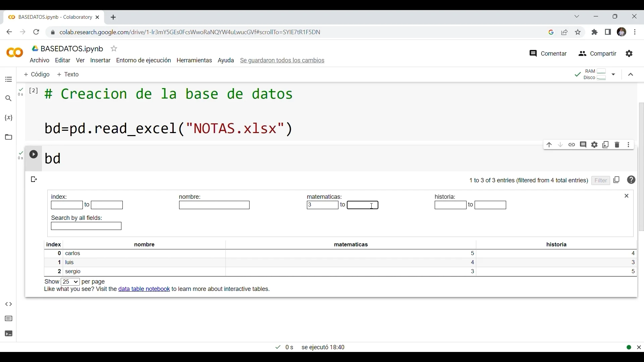Open the data table notebook link
Image resolution: width=644 pixels, height=362 pixels.
(144, 289)
